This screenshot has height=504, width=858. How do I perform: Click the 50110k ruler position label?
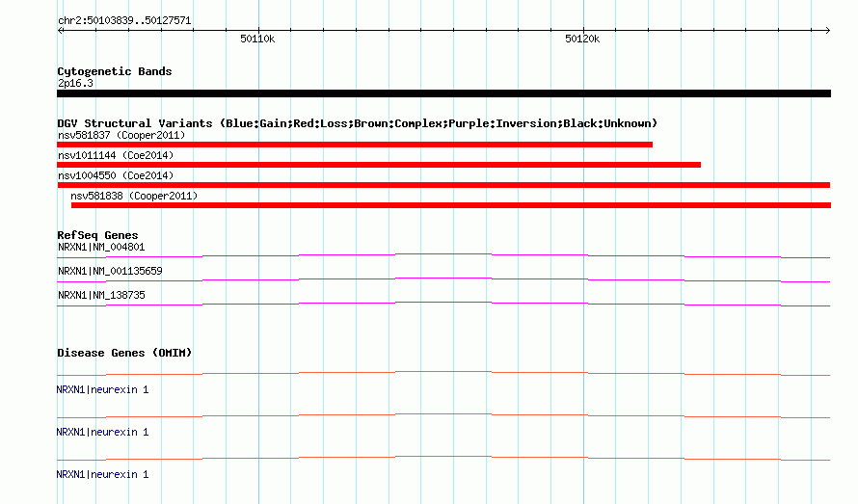point(257,39)
